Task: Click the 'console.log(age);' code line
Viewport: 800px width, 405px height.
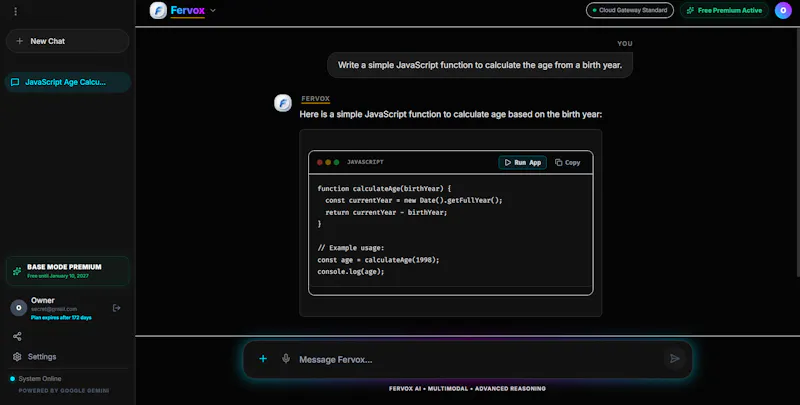Action: 351,271
